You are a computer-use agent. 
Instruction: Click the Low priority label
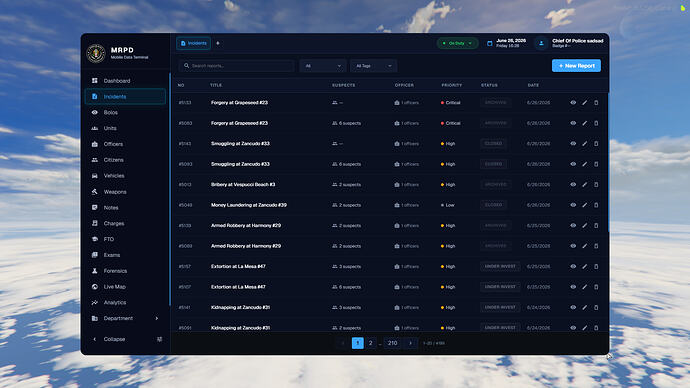[450, 205]
